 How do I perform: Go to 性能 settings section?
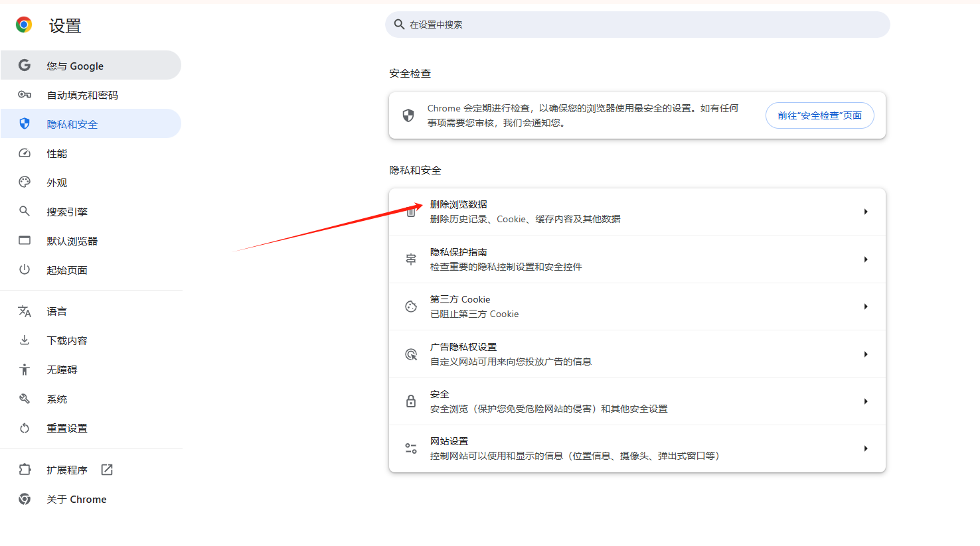click(90, 153)
